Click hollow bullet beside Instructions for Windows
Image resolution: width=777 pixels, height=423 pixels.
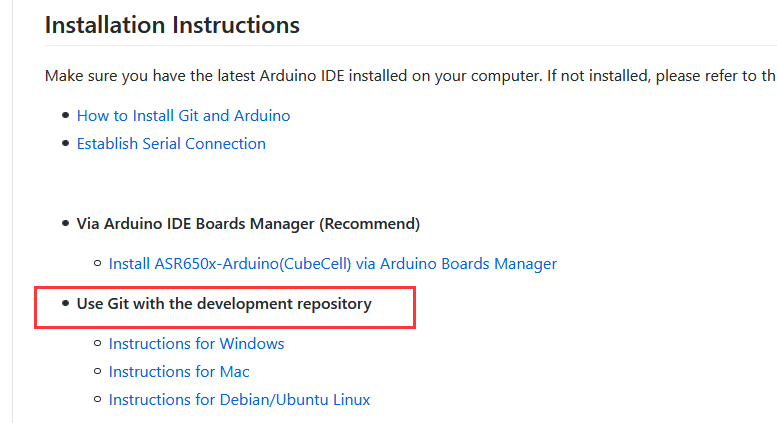(x=98, y=343)
